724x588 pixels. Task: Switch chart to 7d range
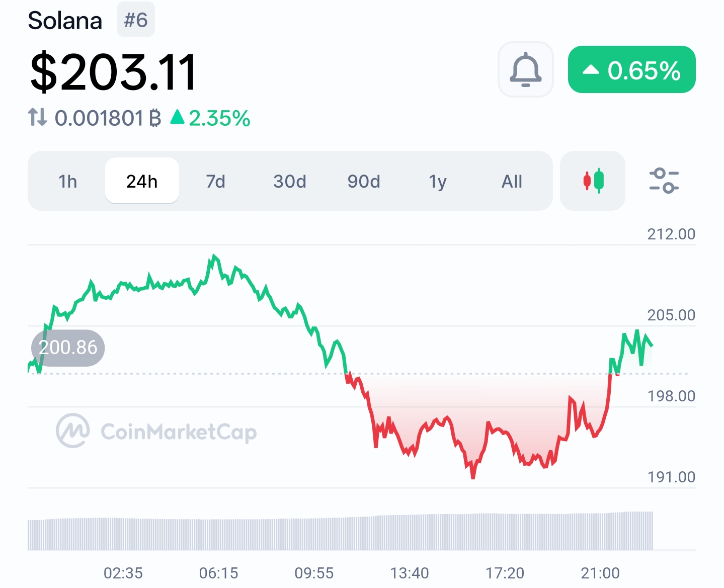click(x=216, y=181)
